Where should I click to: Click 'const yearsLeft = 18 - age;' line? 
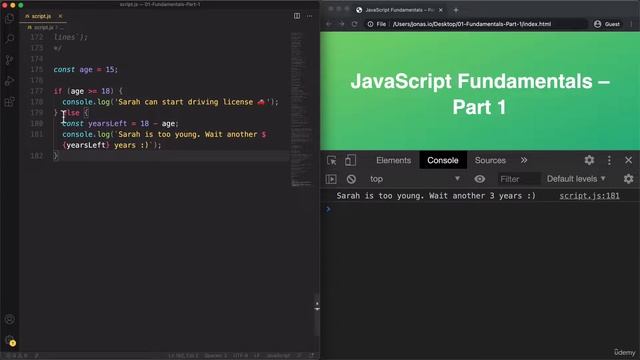point(120,124)
